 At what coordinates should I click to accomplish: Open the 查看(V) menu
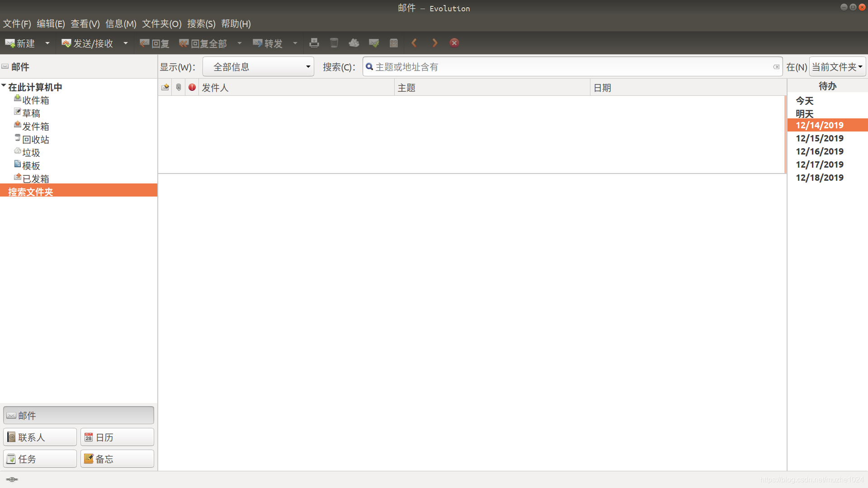(85, 23)
